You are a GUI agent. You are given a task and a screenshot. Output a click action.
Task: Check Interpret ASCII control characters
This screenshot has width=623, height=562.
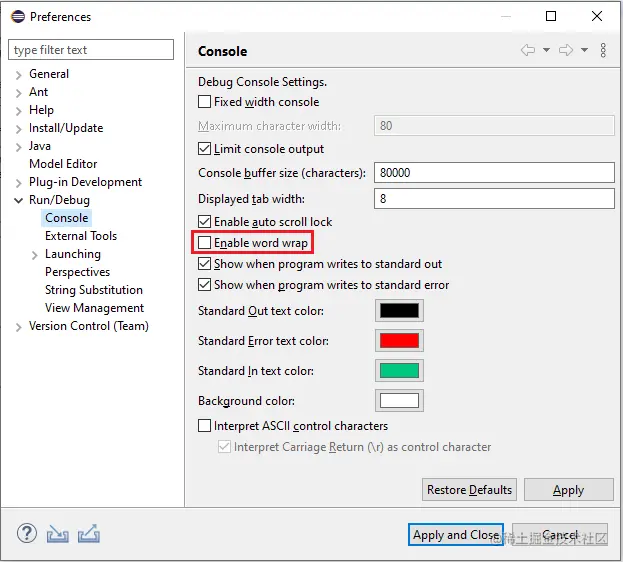point(204,426)
